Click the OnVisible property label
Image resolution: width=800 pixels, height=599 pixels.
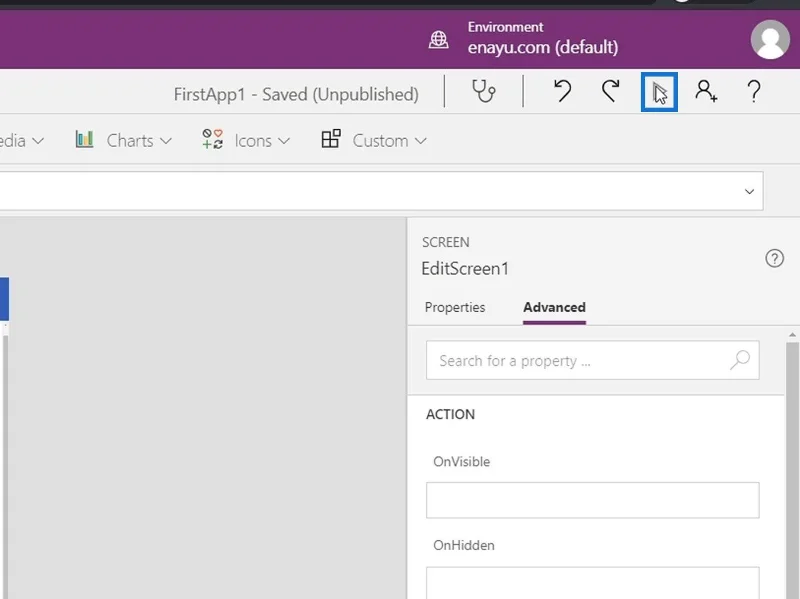[x=461, y=462]
